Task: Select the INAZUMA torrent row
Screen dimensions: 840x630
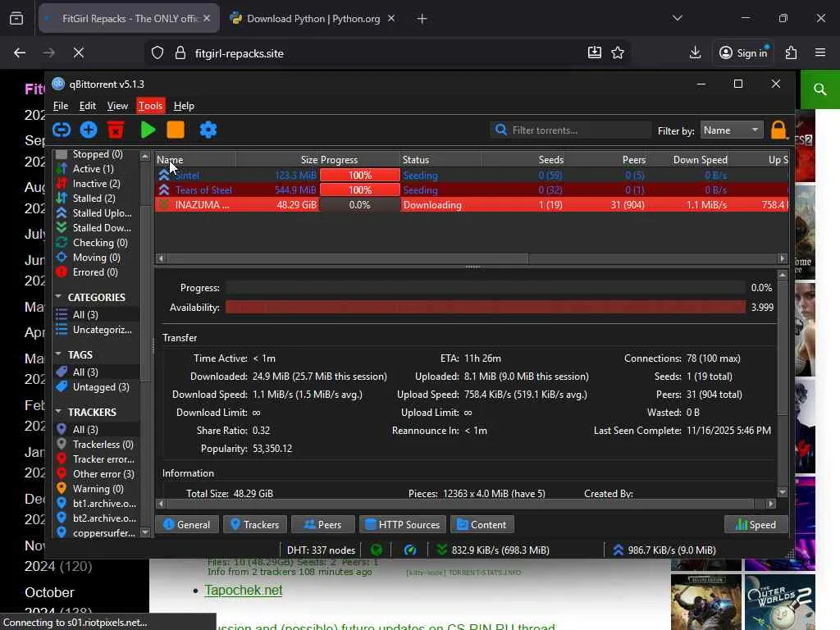Action: [x=472, y=204]
